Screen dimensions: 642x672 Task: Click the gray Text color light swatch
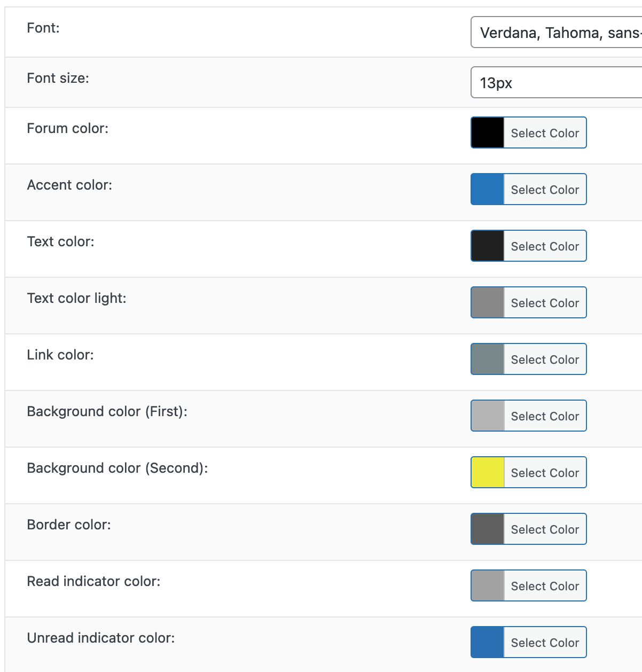pyautogui.click(x=487, y=302)
